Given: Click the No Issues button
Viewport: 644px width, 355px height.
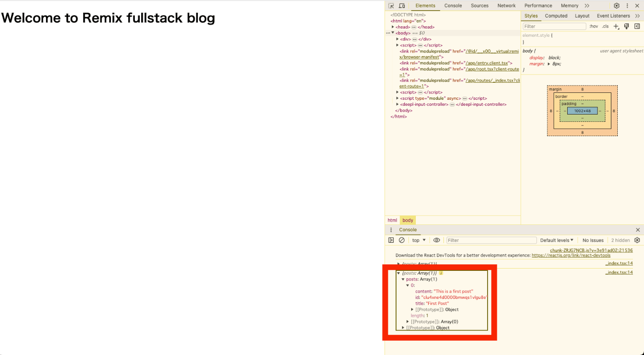Looking at the screenshot, I should pos(593,240).
